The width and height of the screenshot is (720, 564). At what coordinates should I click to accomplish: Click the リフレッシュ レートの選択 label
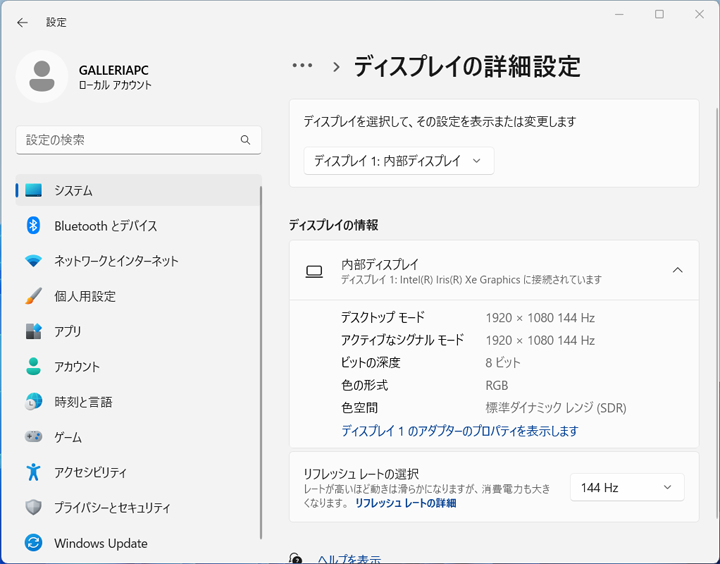[x=361, y=474]
